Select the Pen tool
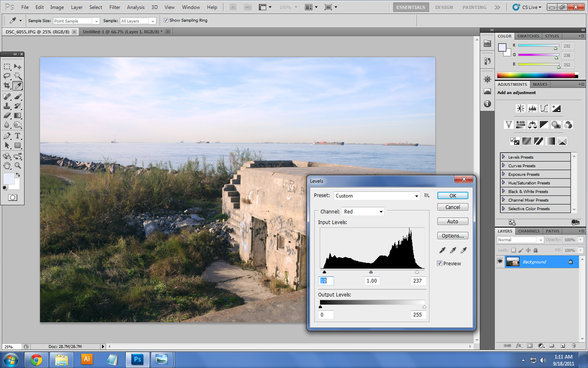588x368 pixels. tap(7, 136)
